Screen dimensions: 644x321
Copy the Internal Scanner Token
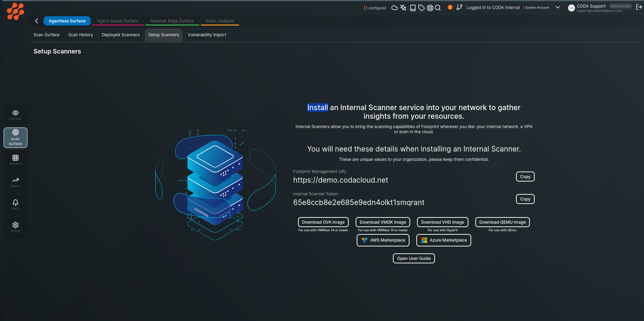[525, 199]
